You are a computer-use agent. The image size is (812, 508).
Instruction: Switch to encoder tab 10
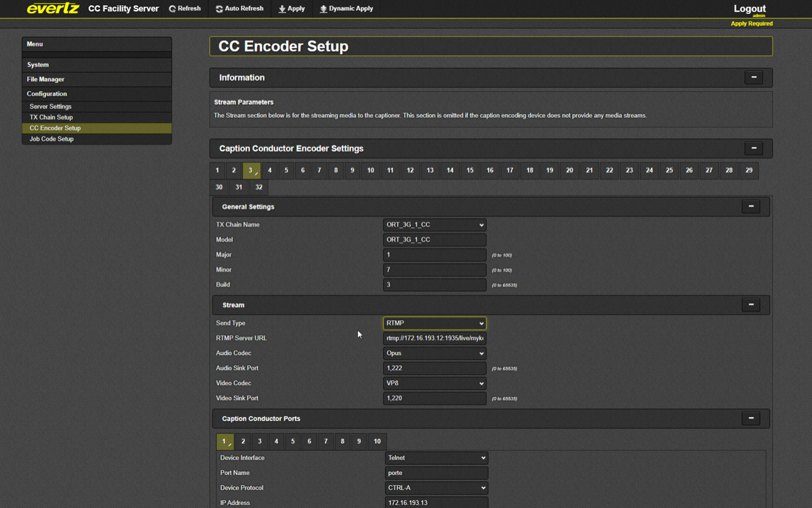370,170
